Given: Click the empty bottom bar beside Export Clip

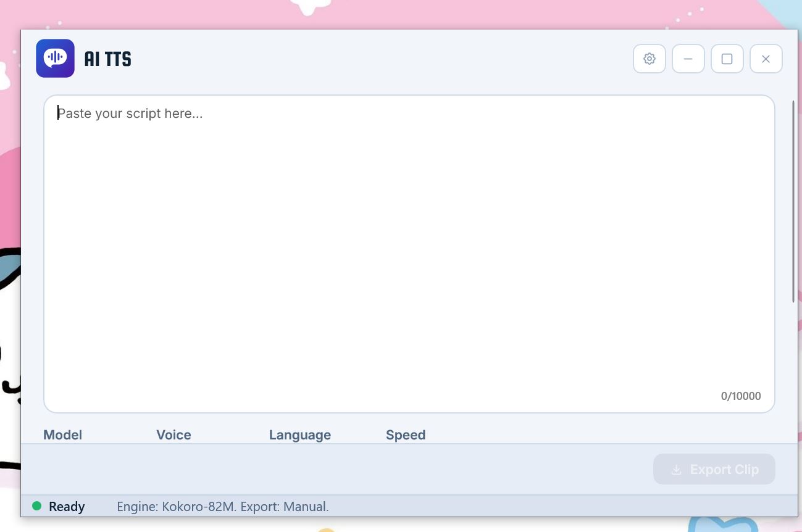Looking at the screenshot, I should tap(336, 469).
